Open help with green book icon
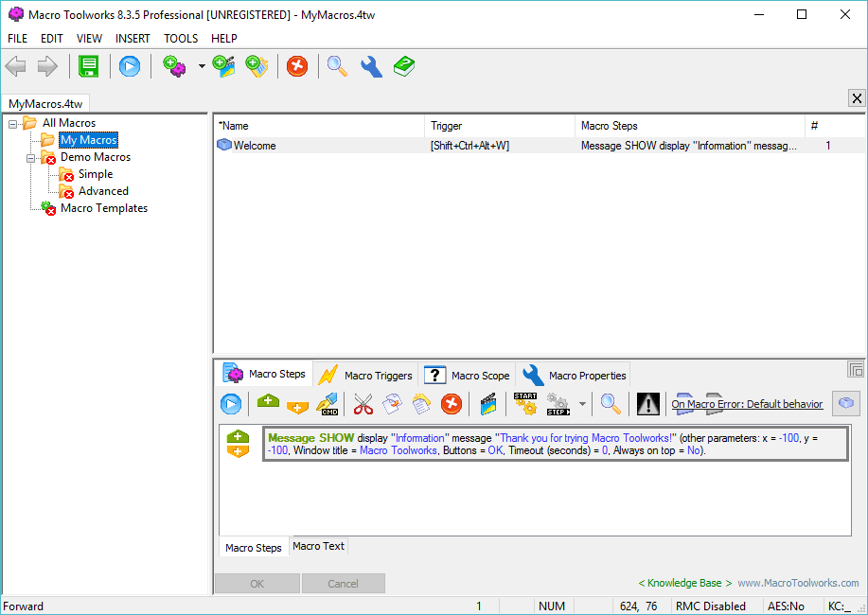 pyautogui.click(x=404, y=66)
